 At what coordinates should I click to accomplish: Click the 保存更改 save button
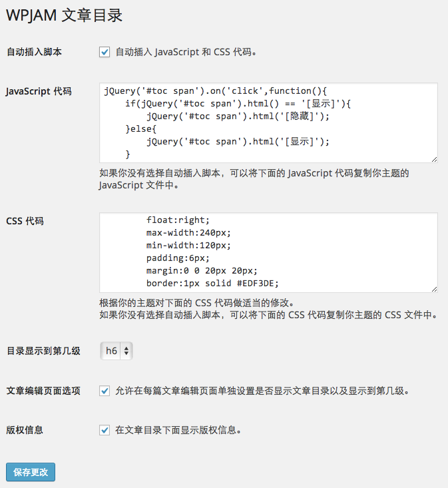31,472
